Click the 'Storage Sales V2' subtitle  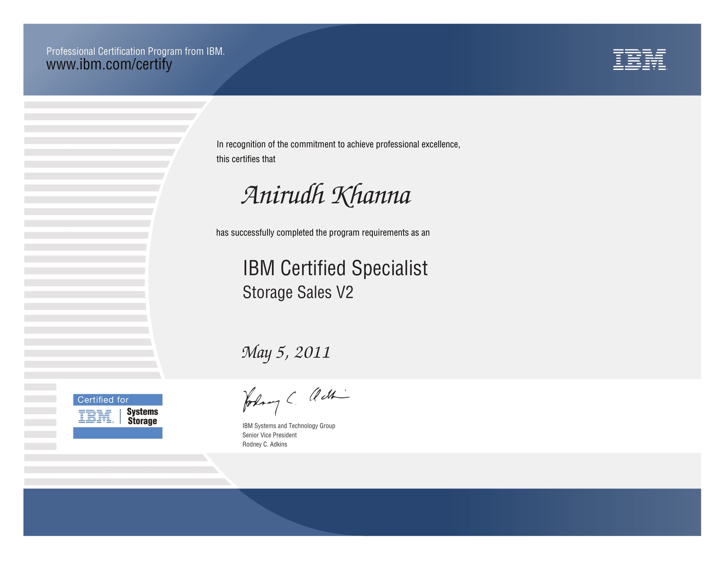(298, 292)
